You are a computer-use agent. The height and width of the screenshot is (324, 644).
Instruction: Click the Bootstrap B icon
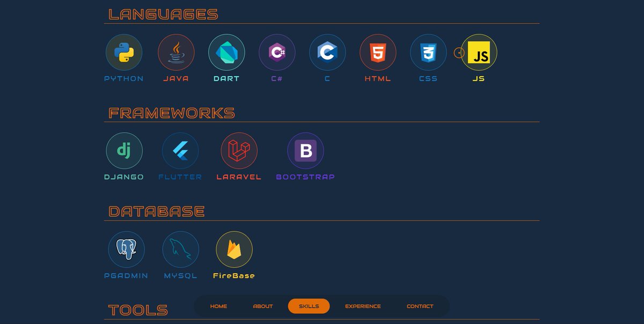point(305,151)
